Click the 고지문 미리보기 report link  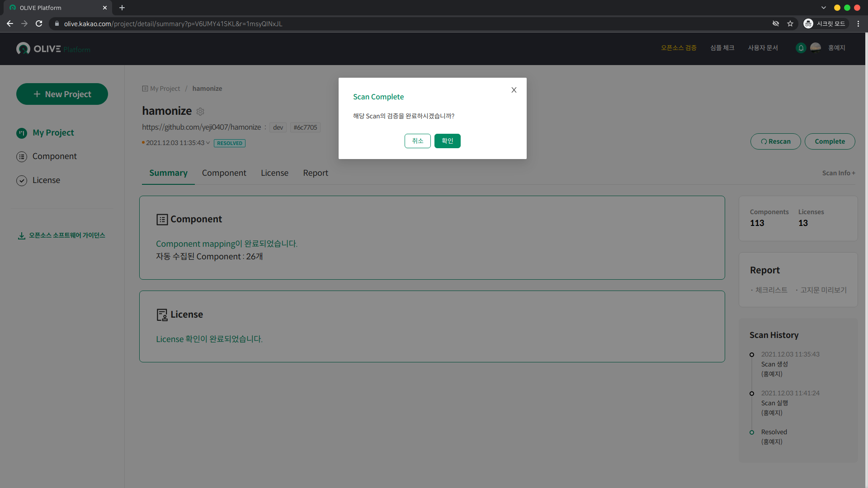(823, 290)
